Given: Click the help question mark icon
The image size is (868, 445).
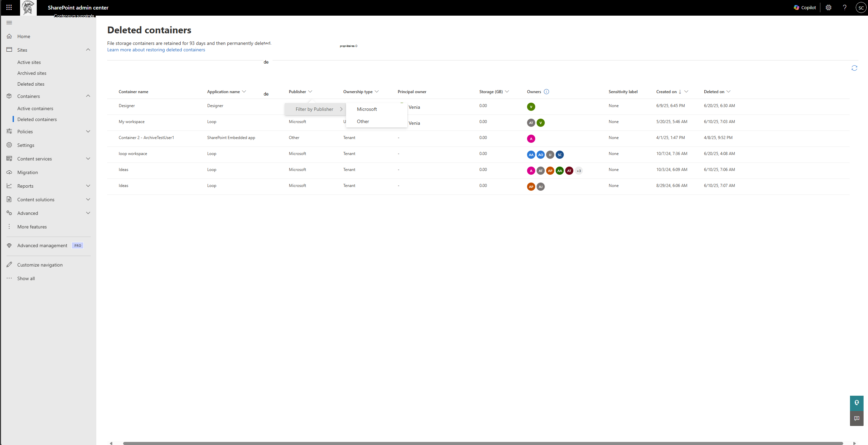Looking at the screenshot, I should pos(845,7).
